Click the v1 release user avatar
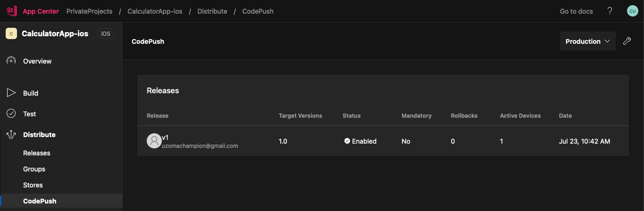 (154, 141)
